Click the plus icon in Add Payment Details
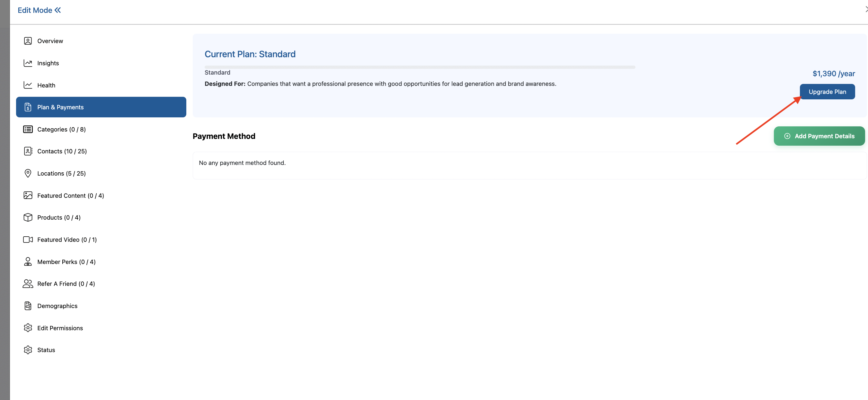The width and height of the screenshot is (868, 400). [787, 136]
